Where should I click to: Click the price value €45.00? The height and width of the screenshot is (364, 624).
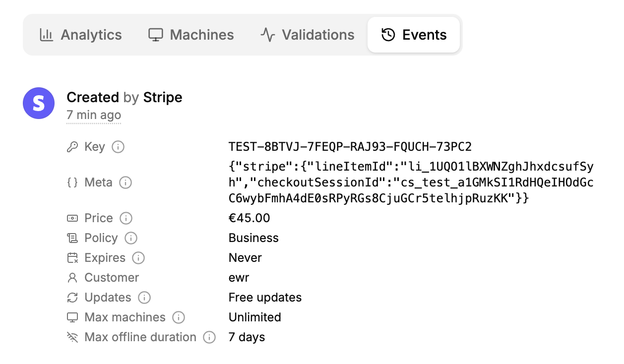click(x=249, y=218)
